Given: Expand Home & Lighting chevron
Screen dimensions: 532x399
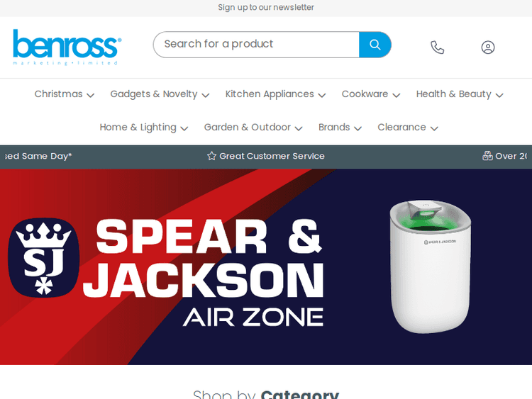Looking at the screenshot, I should (x=184, y=128).
